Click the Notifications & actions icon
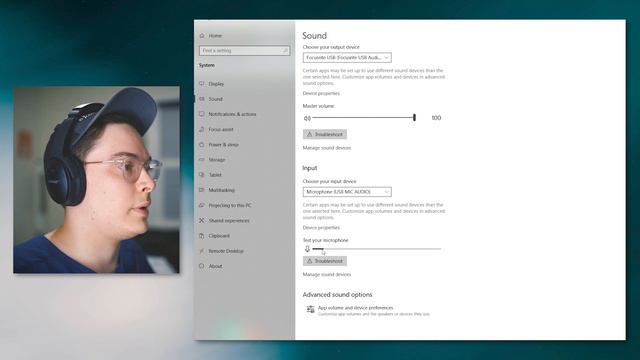640x360 pixels. (x=202, y=114)
